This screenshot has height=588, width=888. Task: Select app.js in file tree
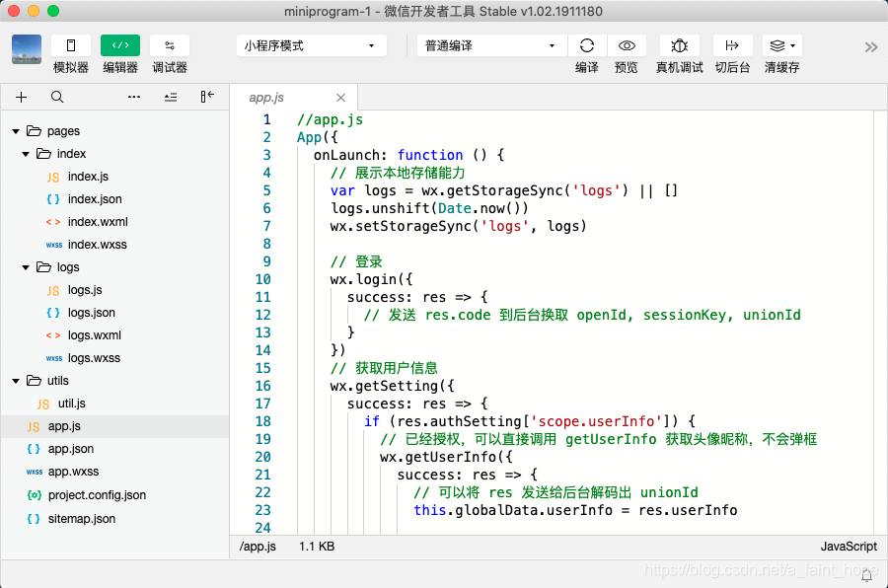pyautogui.click(x=114, y=426)
